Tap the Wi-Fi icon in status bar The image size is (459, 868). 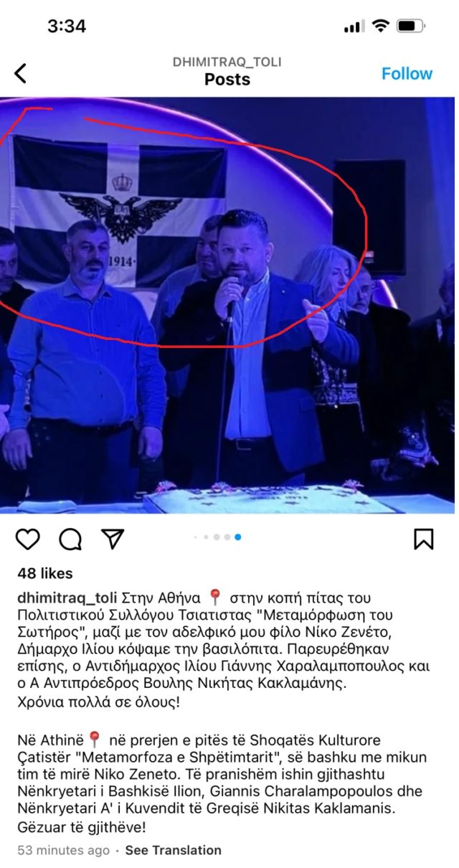381,26
